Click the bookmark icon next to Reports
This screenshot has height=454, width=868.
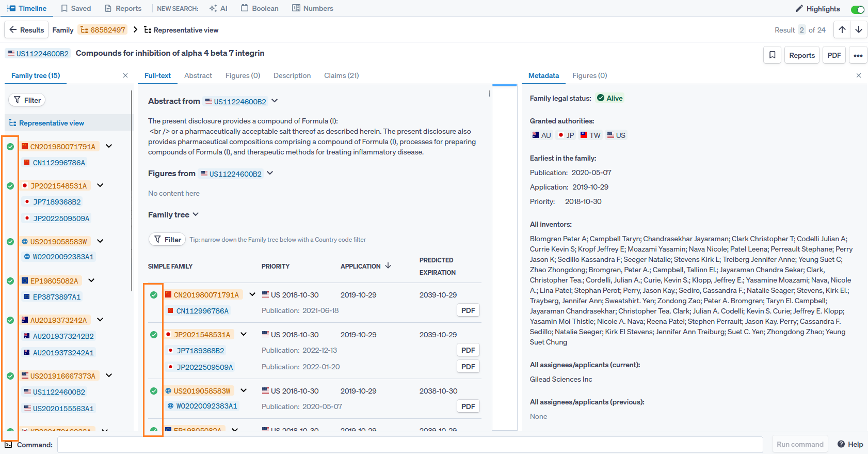pyautogui.click(x=772, y=55)
